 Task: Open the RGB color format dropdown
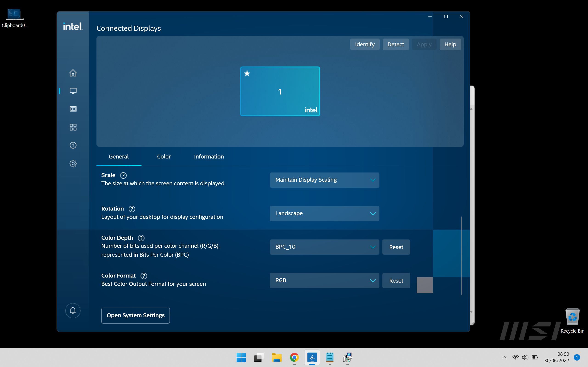(324, 280)
